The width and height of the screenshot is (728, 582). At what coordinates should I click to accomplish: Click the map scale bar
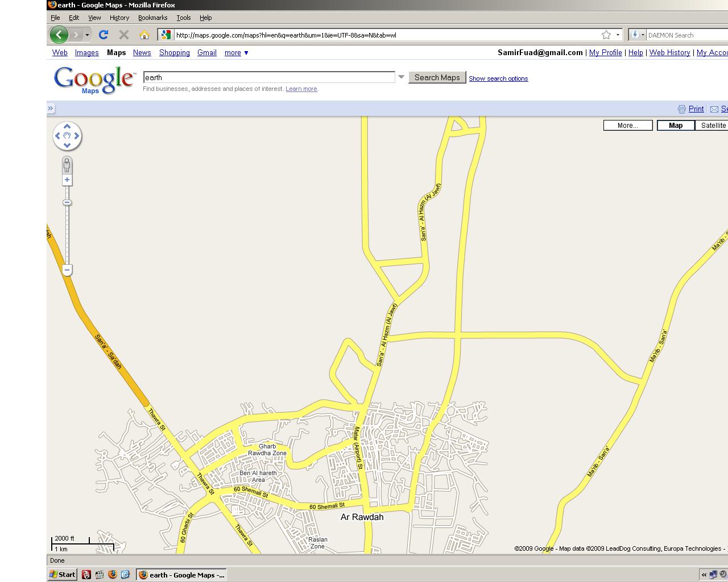tap(83, 544)
